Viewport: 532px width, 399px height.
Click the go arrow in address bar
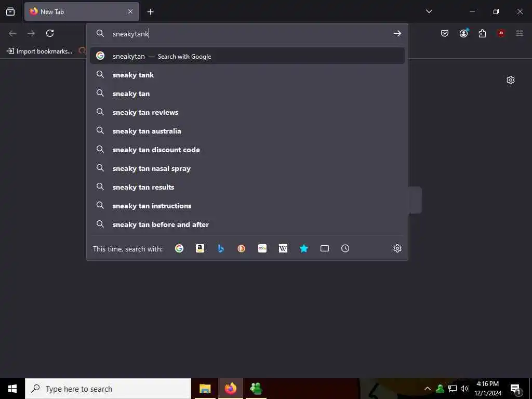tap(397, 33)
